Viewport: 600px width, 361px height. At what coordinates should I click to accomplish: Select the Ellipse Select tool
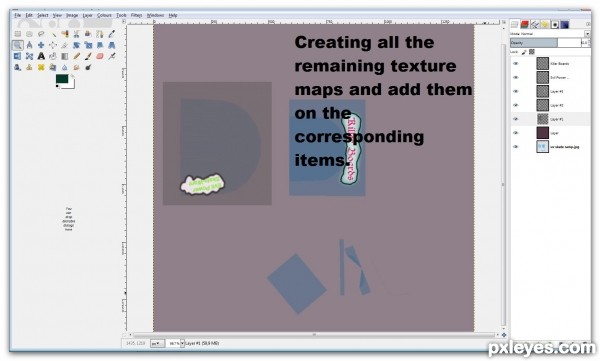point(29,34)
